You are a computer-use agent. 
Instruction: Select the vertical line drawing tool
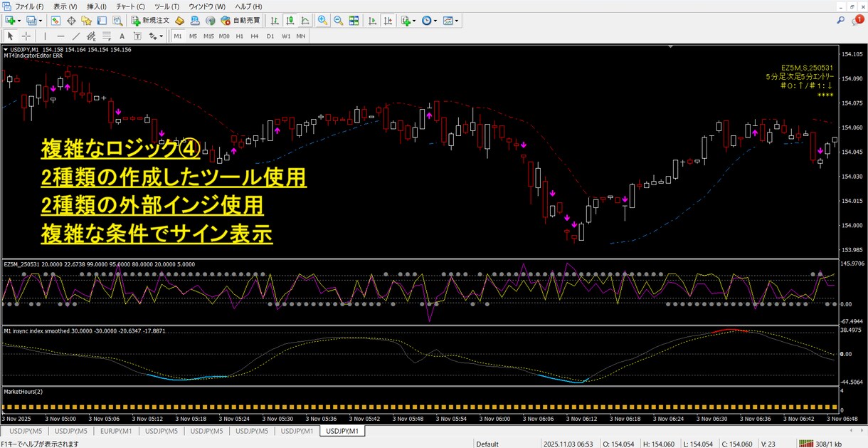point(46,36)
